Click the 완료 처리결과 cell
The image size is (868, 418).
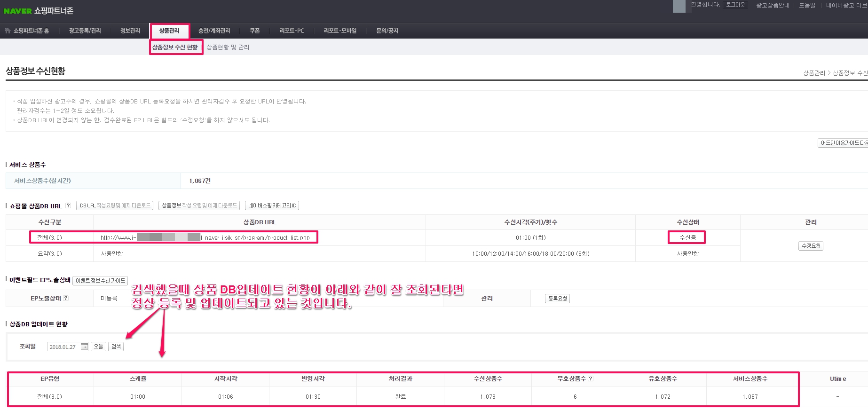point(401,397)
